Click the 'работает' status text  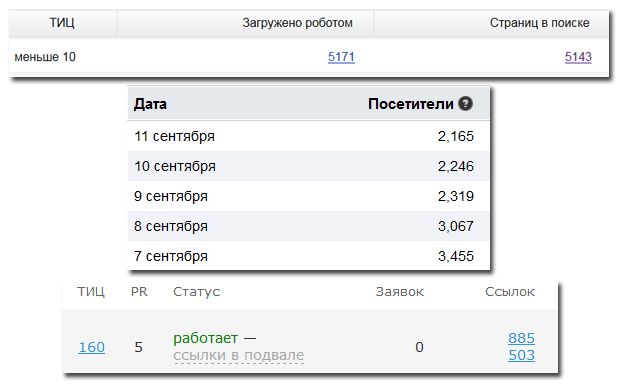[205, 338]
